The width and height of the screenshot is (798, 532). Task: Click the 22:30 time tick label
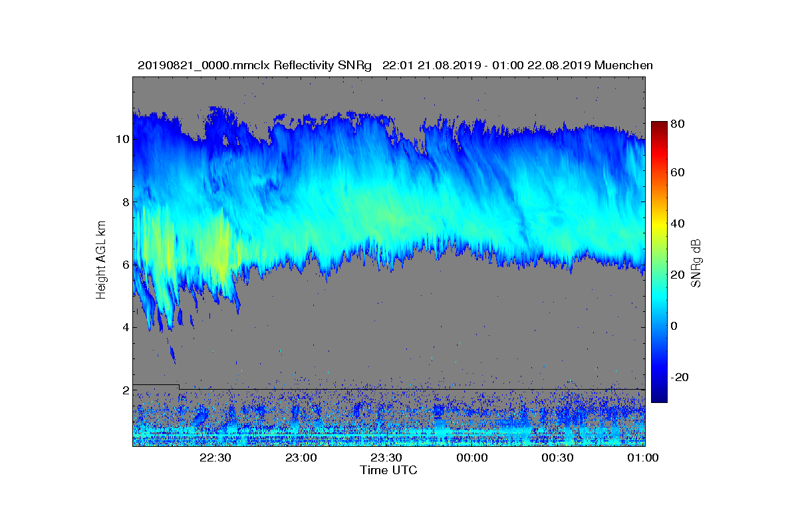[x=215, y=458]
